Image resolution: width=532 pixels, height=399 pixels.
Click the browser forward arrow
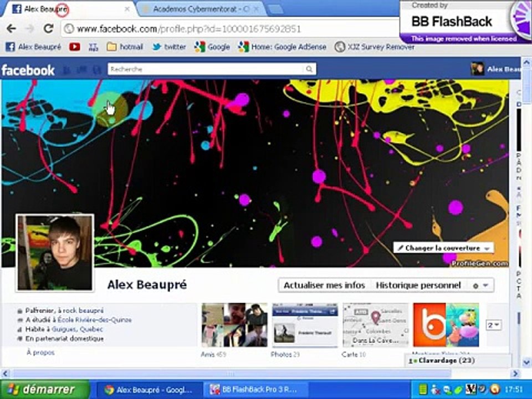click(x=30, y=28)
